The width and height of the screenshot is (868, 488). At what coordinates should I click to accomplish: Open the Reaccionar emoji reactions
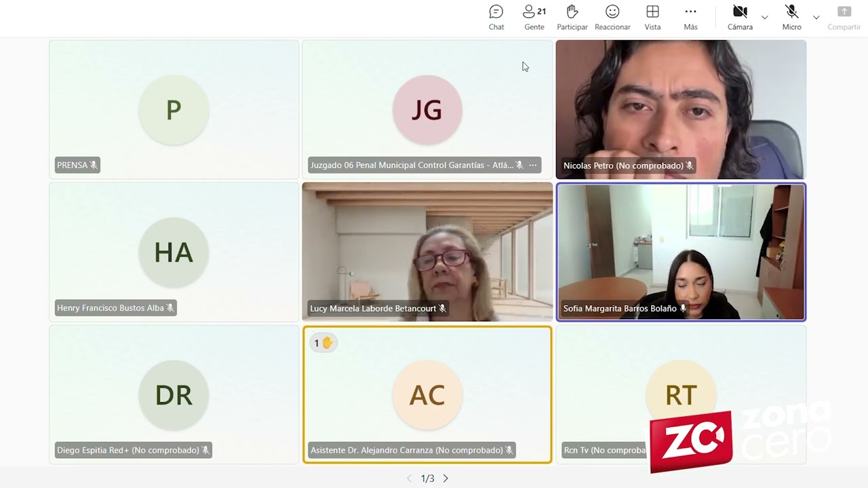coord(612,17)
